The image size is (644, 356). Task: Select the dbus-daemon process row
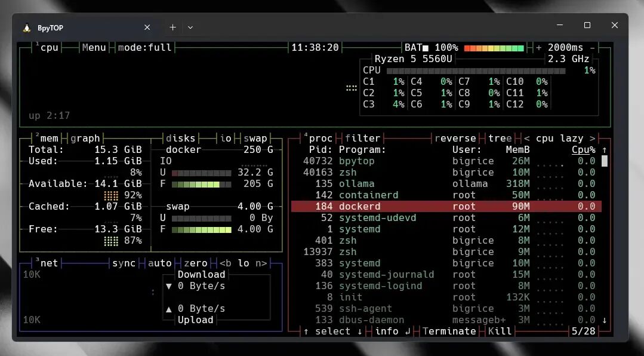tap(446, 320)
